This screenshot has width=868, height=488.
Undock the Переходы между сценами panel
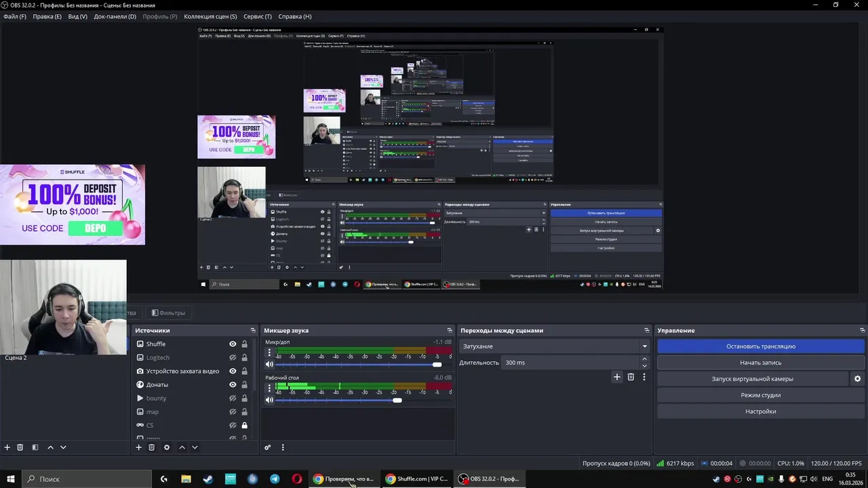646,331
